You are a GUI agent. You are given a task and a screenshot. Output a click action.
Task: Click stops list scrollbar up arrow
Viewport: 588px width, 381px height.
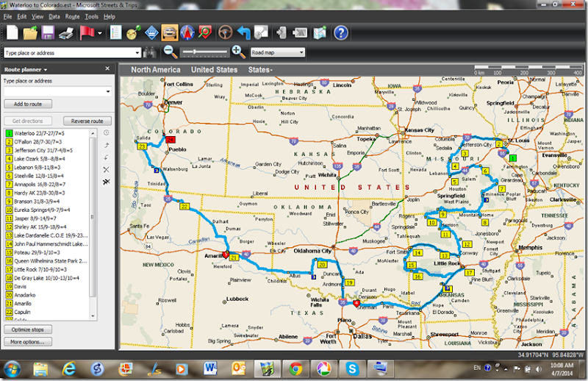[x=93, y=133]
